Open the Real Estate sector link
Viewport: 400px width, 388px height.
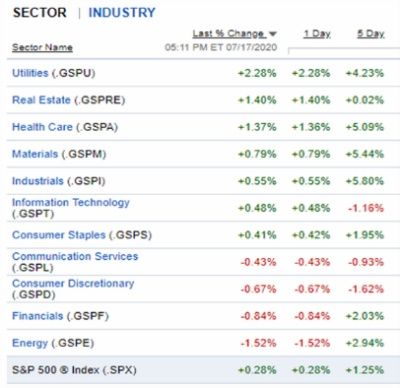(x=41, y=100)
